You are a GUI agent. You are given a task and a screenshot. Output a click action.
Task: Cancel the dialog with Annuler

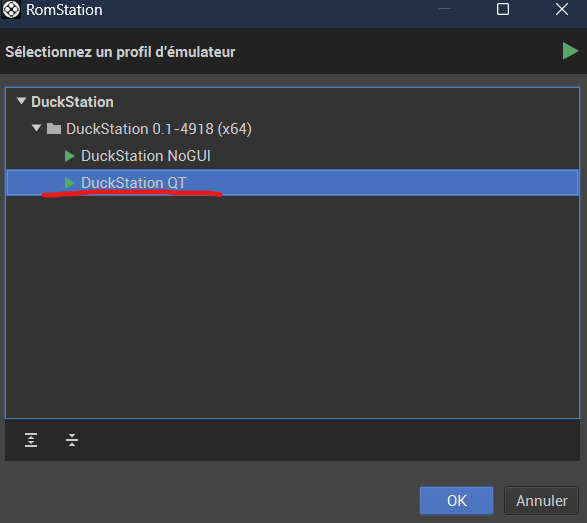(x=541, y=501)
